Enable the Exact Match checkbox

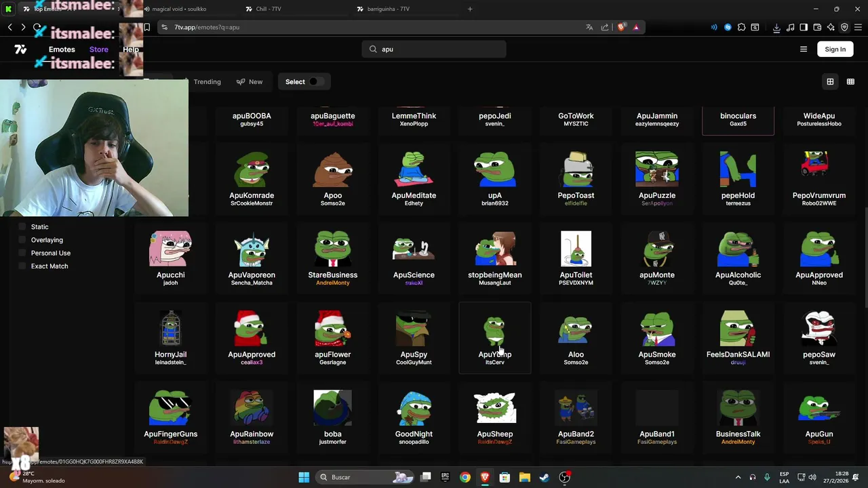[22, 266]
